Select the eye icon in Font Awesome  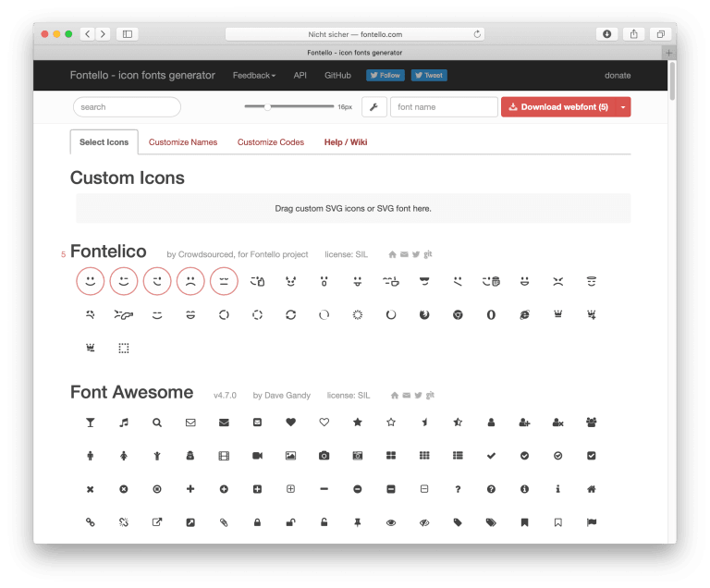(391, 522)
